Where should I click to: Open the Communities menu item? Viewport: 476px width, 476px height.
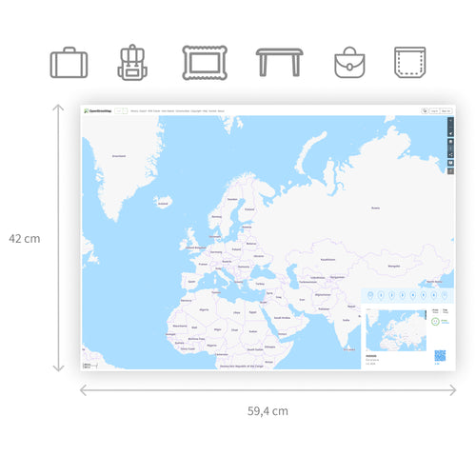[183, 111]
